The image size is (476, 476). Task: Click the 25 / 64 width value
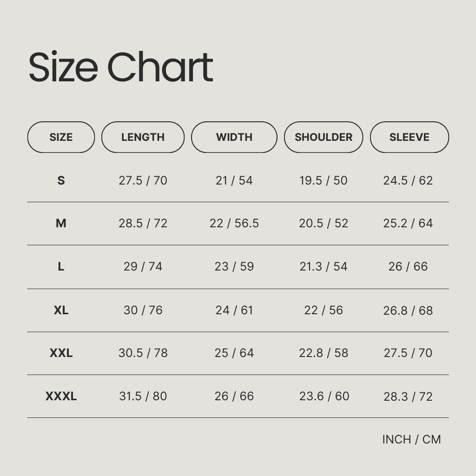point(234,353)
